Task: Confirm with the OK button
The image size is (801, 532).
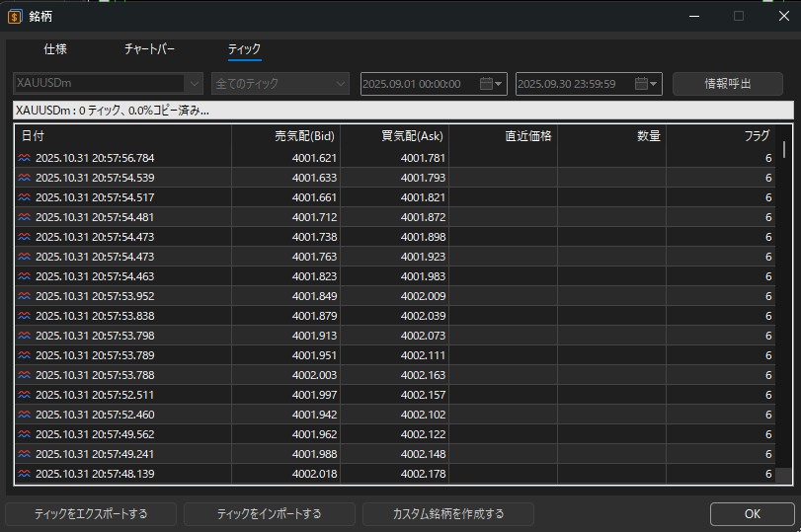Action: click(x=752, y=514)
